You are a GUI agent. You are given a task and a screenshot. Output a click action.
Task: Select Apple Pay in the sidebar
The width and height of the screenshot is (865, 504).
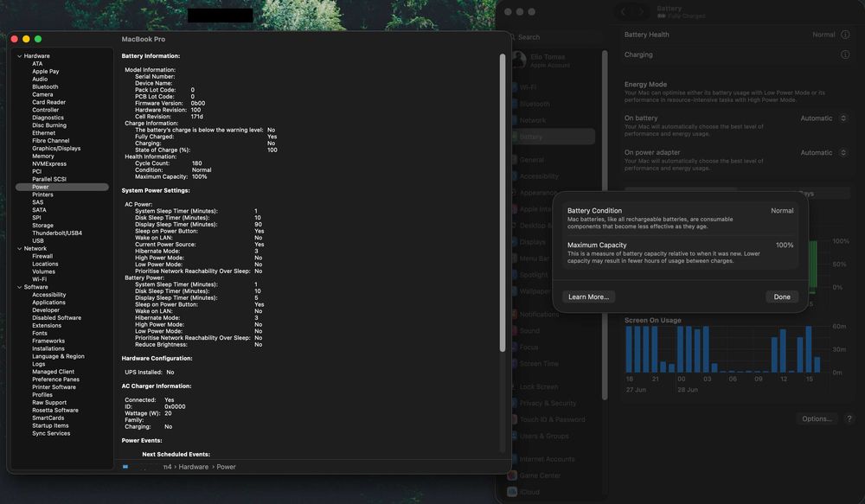click(45, 72)
